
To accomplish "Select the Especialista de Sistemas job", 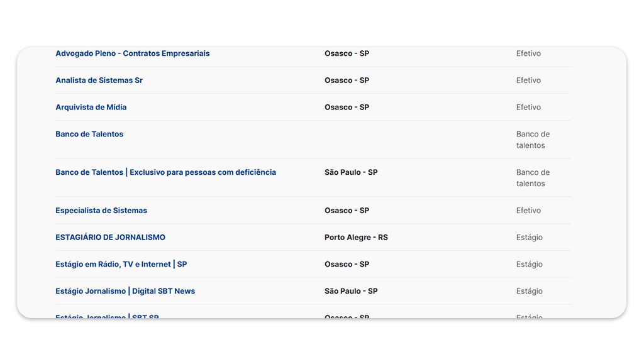I will tap(101, 211).
